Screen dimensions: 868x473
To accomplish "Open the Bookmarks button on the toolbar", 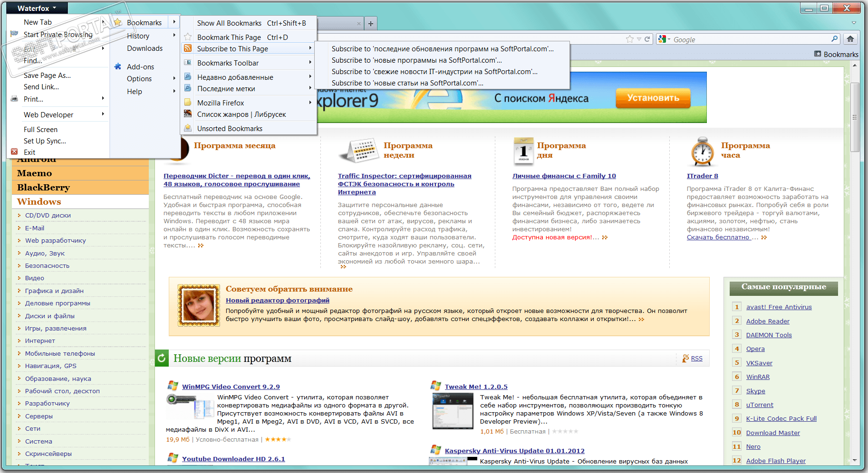I will click(836, 54).
